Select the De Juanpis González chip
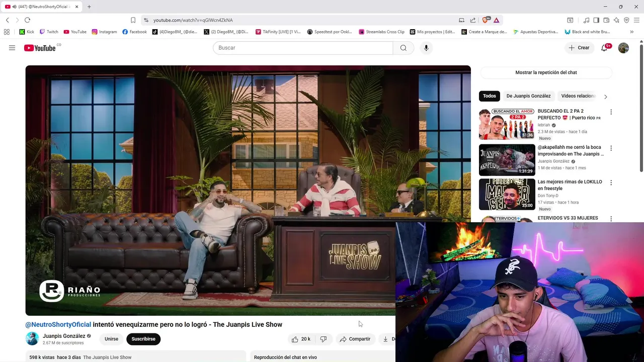 coord(528,96)
